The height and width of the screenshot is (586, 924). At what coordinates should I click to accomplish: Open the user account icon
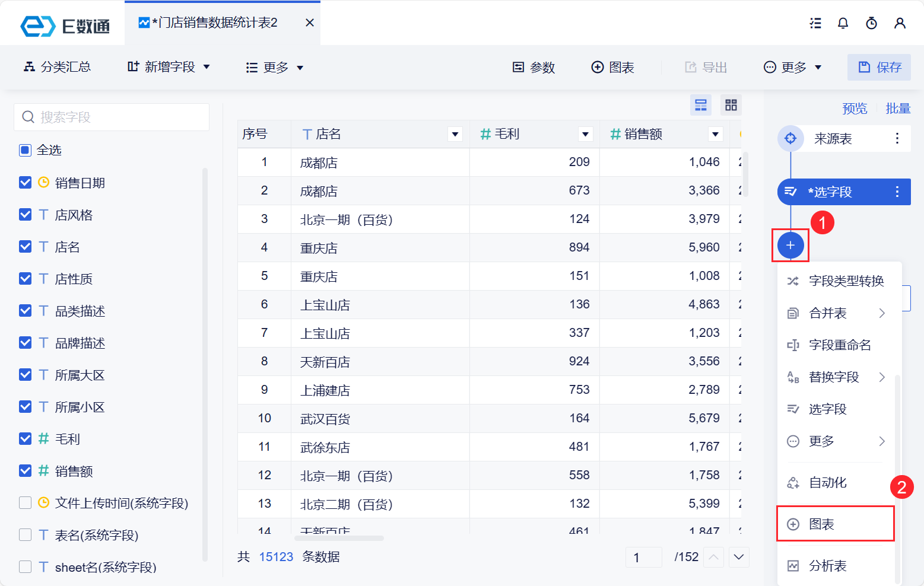pyautogui.click(x=900, y=23)
